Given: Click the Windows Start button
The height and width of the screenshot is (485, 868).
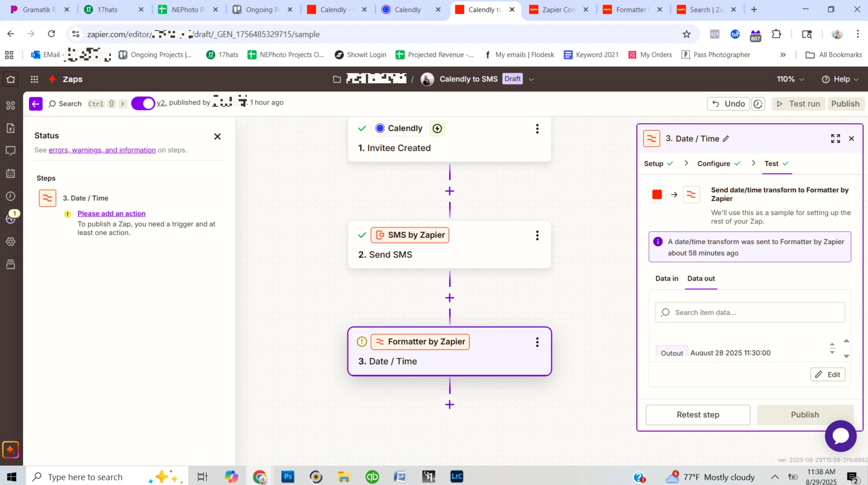Looking at the screenshot, I should 12,477.
